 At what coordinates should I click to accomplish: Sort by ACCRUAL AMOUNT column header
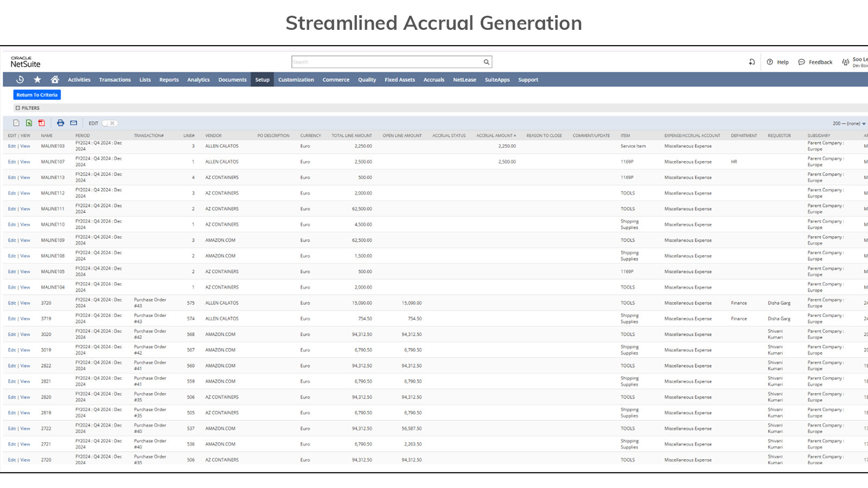pyautogui.click(x=496, y=136)
